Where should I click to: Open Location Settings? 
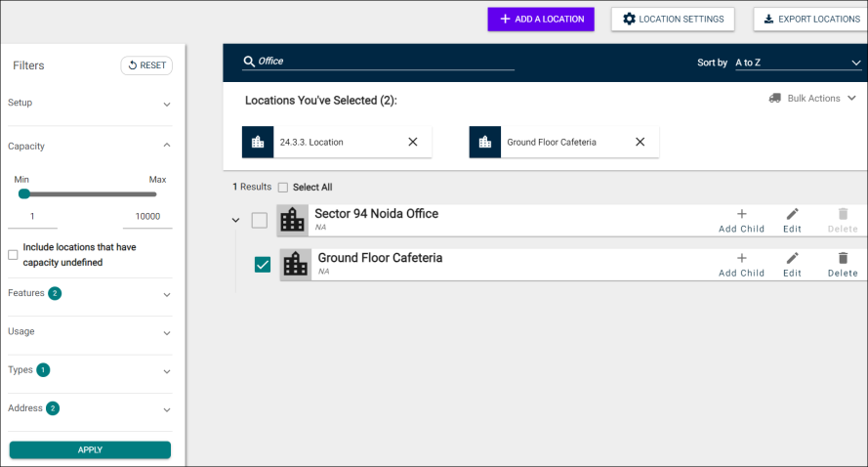(x=673, y=19)
